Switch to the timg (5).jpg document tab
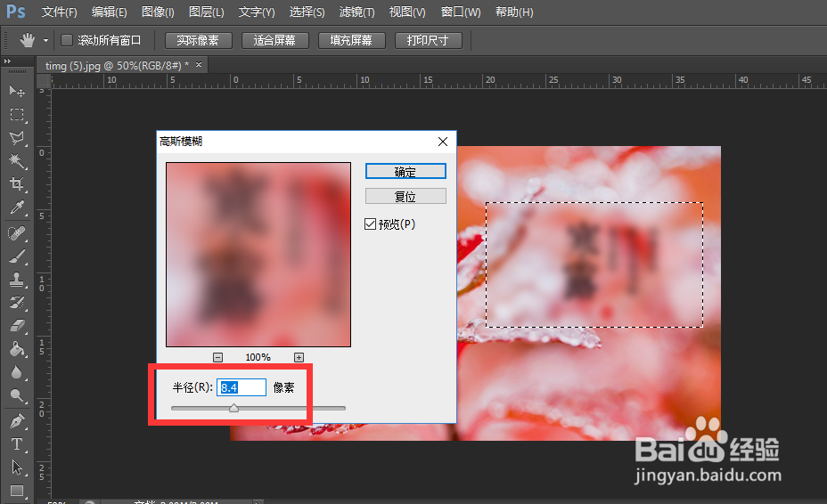The image size is (827, 504). tap(117, 65)
